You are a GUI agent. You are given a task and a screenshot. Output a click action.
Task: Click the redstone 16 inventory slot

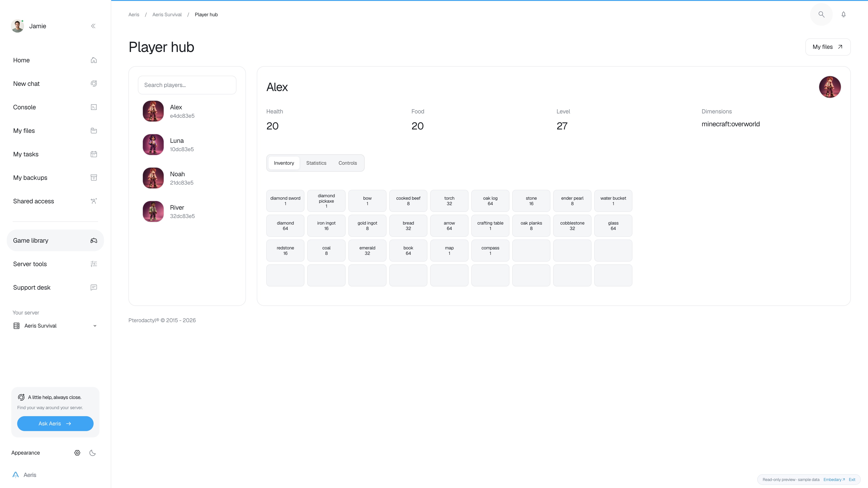click(285, 251)
